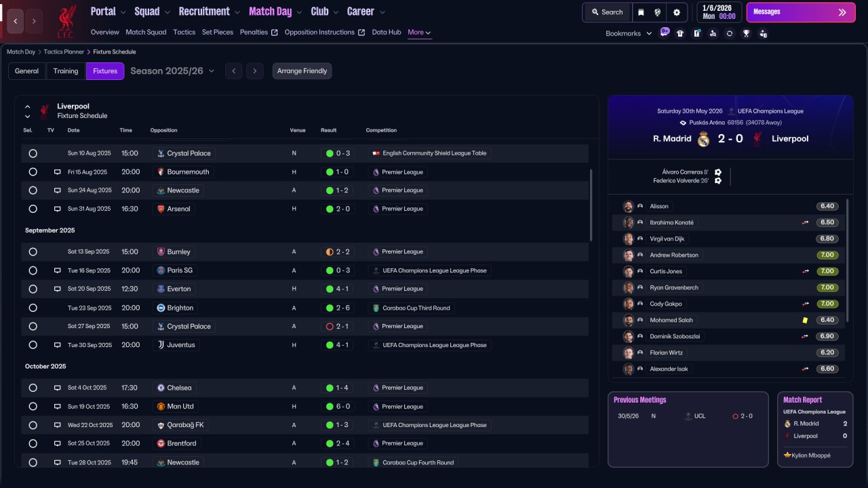Open the More submenu dropdown

(419, 33)
